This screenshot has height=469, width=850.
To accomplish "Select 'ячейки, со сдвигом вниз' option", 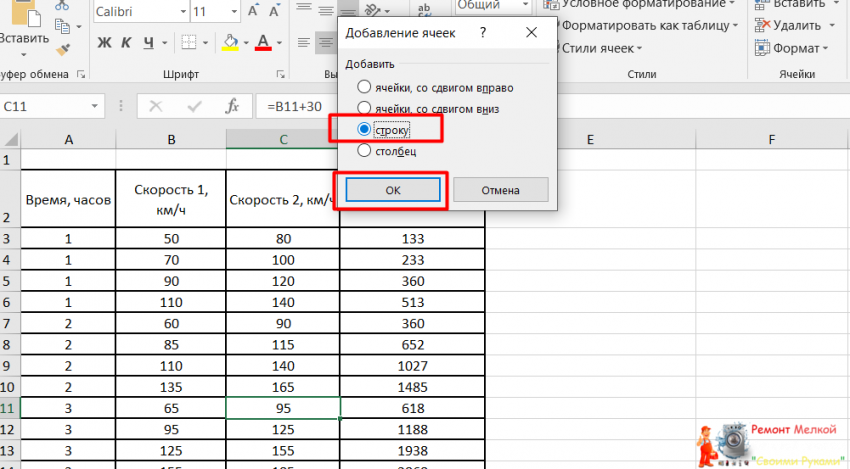I will (366, 108).
